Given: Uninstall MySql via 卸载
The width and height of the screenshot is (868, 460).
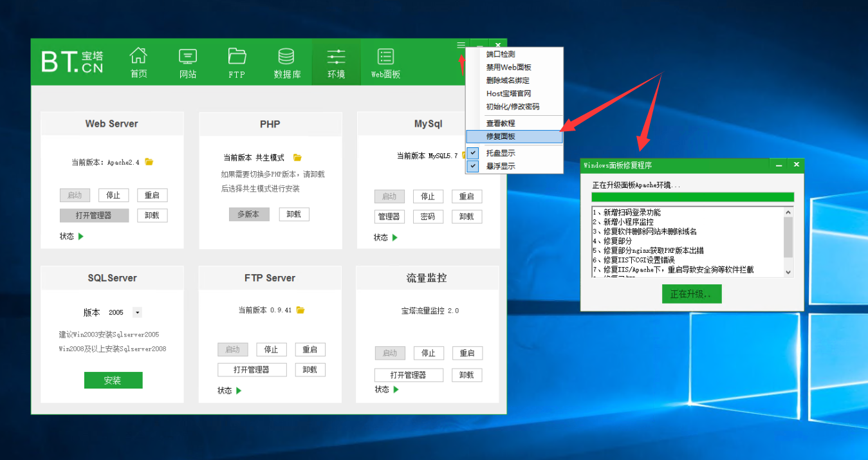Looking at the screenshot, I should tap(466, 217).
